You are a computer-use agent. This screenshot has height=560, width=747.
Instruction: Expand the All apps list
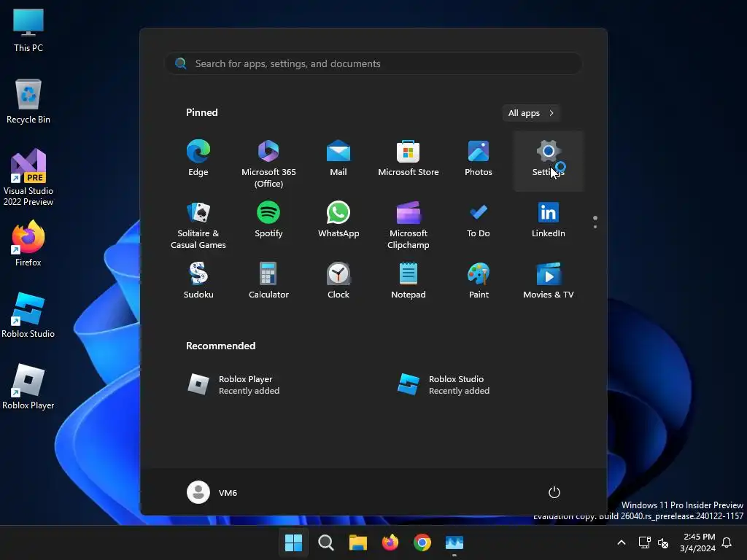tap(531, 113)
